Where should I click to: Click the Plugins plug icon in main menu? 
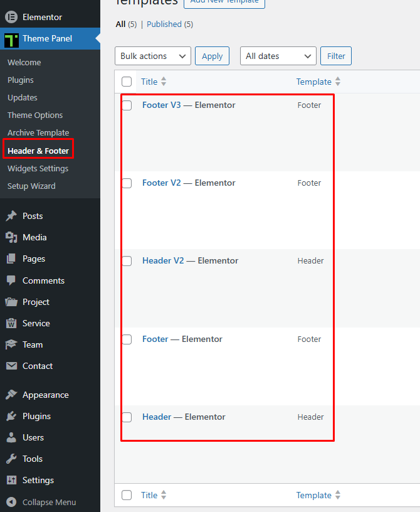point(11,416)
